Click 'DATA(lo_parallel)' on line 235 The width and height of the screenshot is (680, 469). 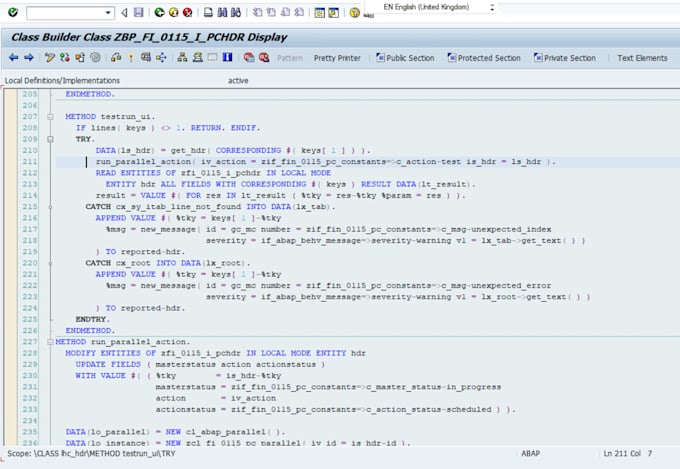pyautogui.click(x=108, y=432)
